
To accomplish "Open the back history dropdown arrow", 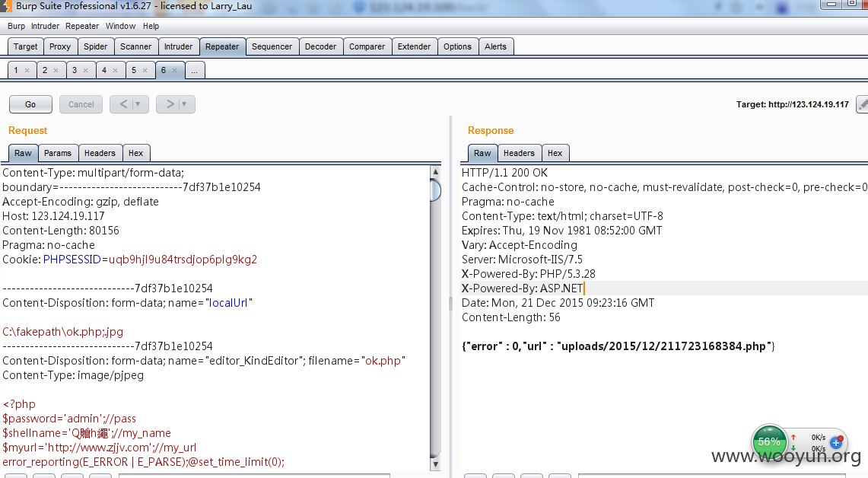I will coord(138,104).
